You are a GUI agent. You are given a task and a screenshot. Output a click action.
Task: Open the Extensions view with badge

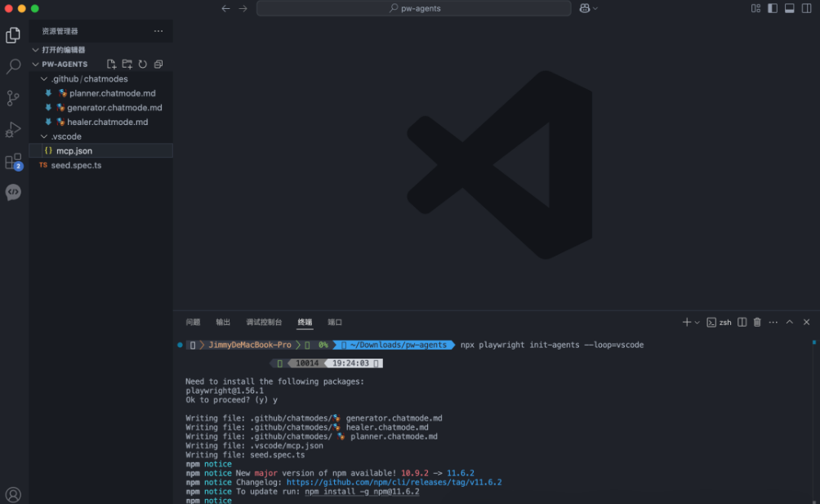tap(13, 161)
